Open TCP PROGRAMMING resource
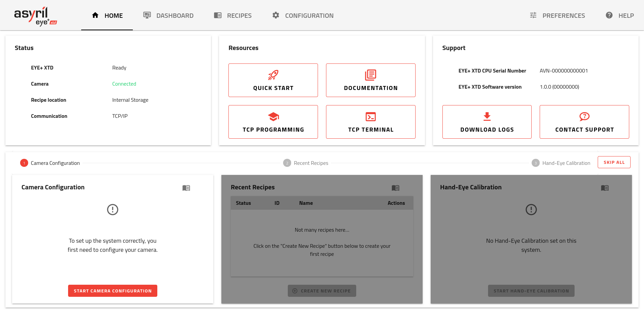 [x=273, y=122]
